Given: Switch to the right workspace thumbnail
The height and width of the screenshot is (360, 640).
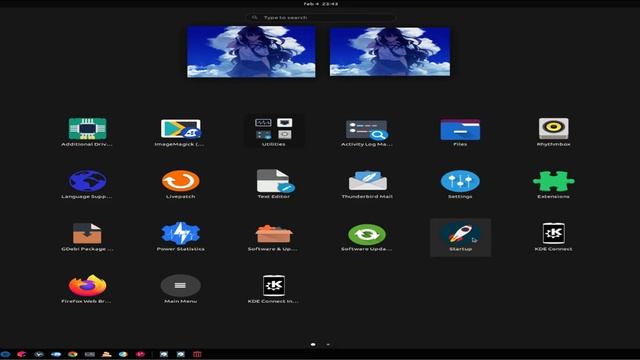Looking at the screenshot, I should point(390,51).
